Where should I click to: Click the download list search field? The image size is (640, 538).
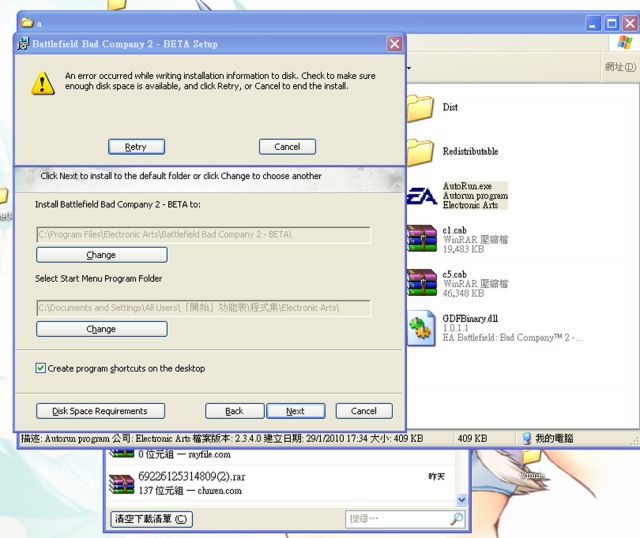click(395, 519)
